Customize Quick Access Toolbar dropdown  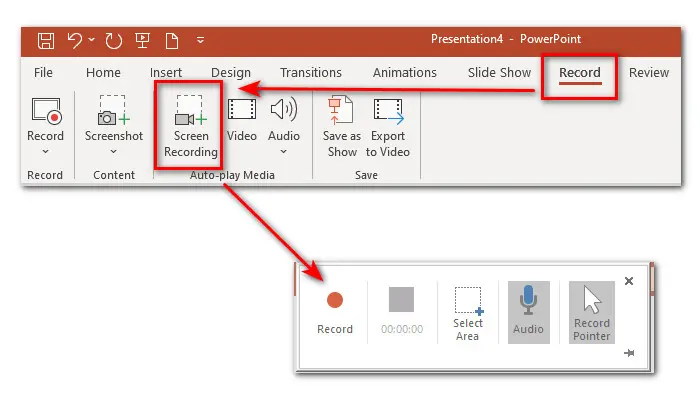click(x=200, y=40)
